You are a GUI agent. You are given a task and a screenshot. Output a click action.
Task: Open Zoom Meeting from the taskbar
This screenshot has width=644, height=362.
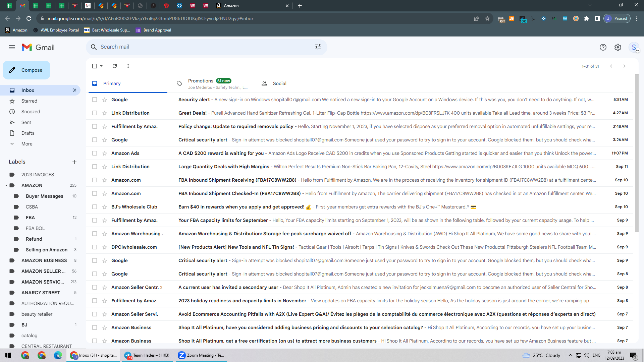click(201, 355)
